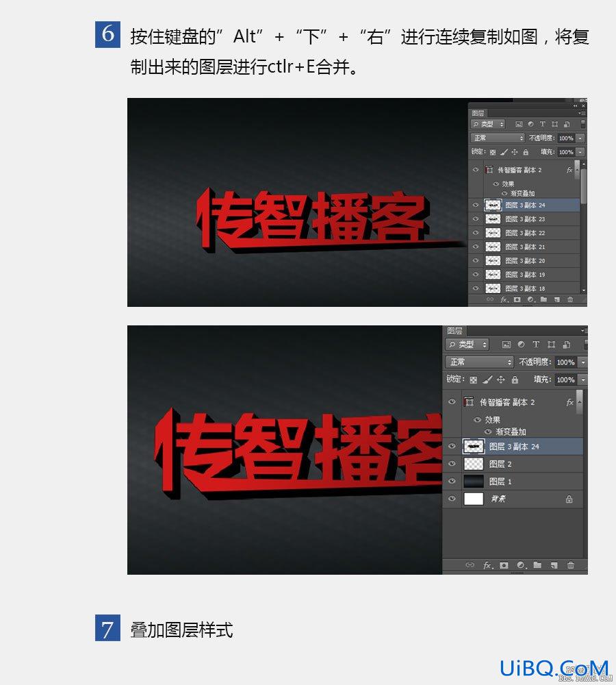Lock image pixels brush icon in upper panel
Image resolution: width=616 pixels, height=685 pixels.
503,152
